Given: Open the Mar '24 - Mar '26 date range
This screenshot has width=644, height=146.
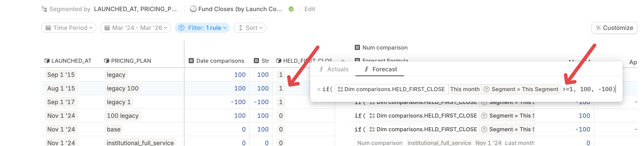Looking at the screenshot, I should tap(135, 28).
